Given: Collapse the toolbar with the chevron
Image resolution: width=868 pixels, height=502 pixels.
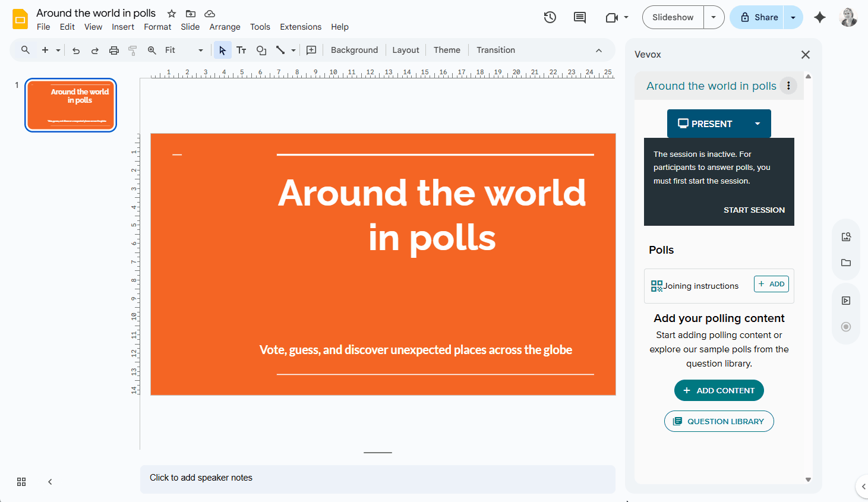Looking at the screenshot, I should [x=599, y=50].
